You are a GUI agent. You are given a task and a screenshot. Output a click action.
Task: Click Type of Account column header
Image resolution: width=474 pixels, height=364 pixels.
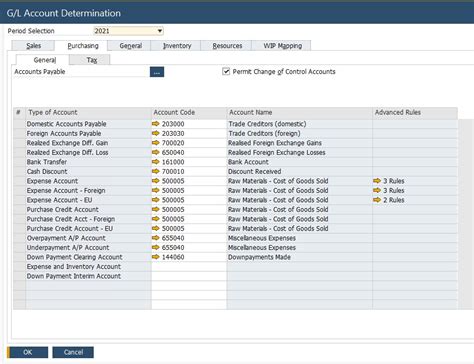click(88, 113)
